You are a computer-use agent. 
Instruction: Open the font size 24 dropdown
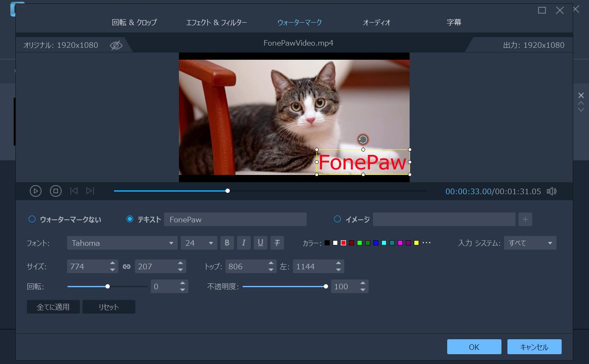click(199, 243)
